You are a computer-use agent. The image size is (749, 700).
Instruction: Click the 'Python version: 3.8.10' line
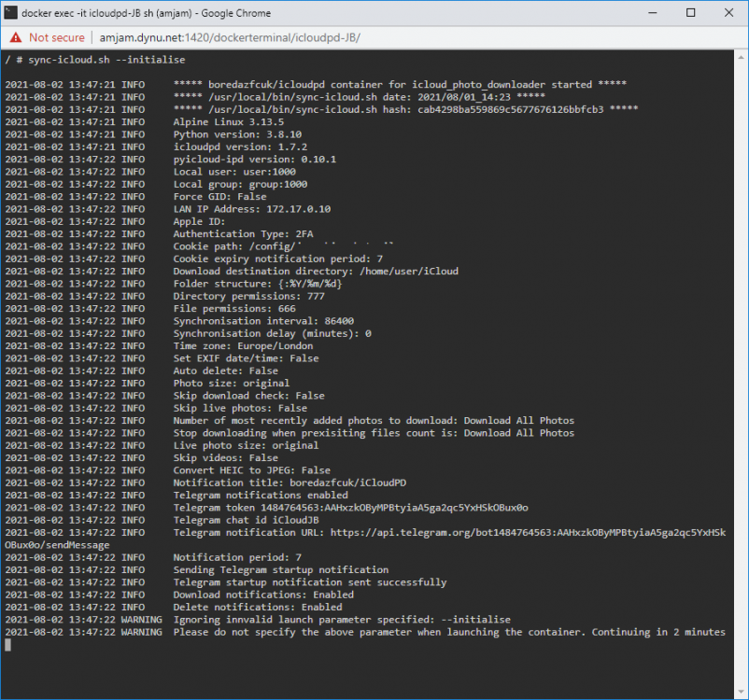(237, 134)
